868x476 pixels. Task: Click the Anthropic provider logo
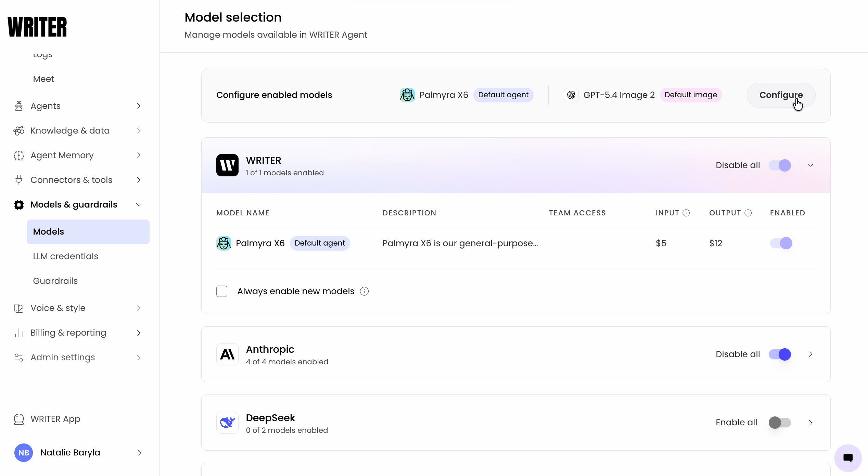click(x=227, y=354)
